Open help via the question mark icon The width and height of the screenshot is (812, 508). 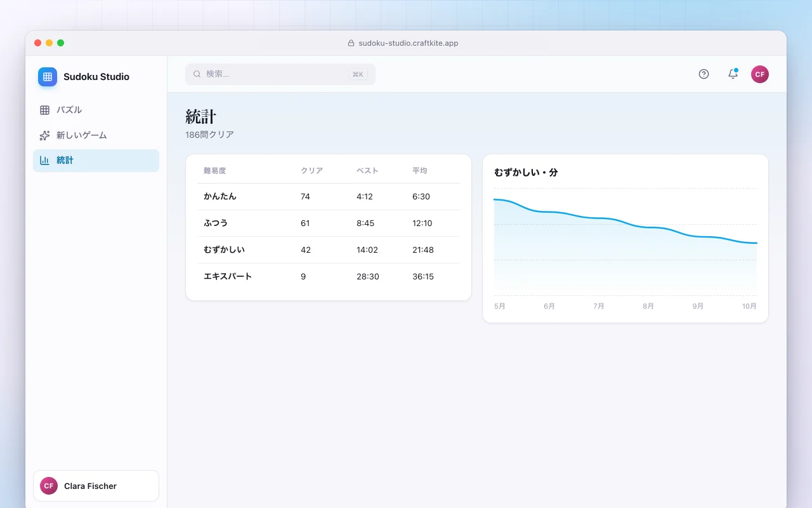tap(704, 74)
